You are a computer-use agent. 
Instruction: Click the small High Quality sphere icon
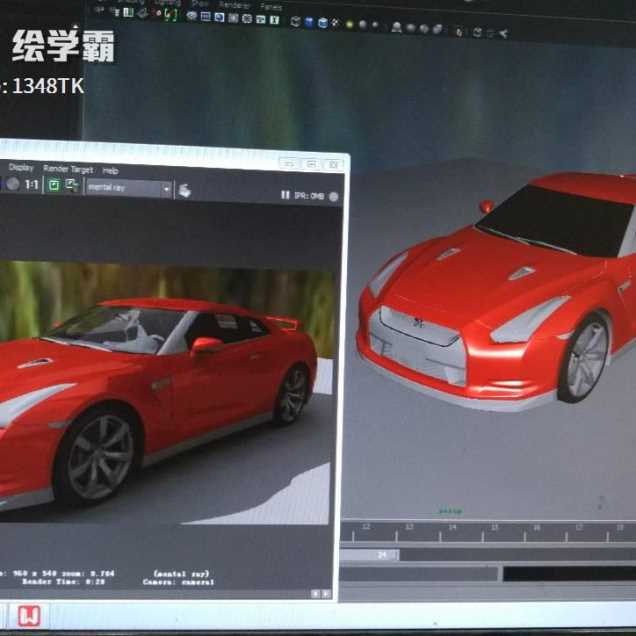[x=375, y=25]
